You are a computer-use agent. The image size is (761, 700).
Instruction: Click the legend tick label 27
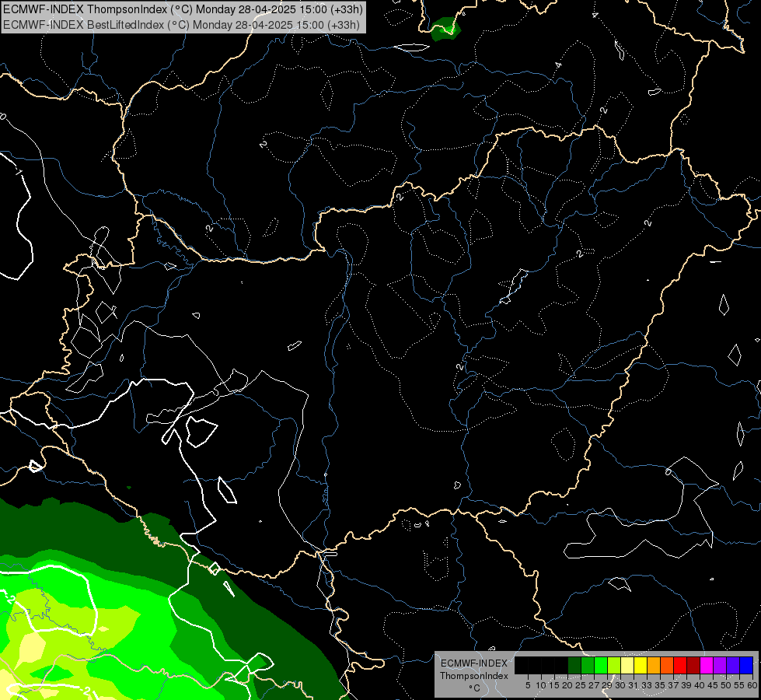(594, 685)
